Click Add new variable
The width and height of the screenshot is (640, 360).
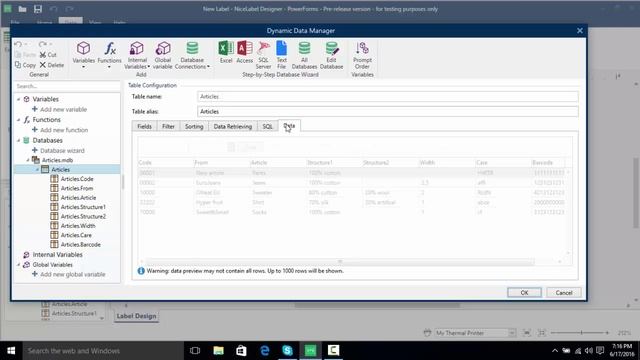(60, 109)
